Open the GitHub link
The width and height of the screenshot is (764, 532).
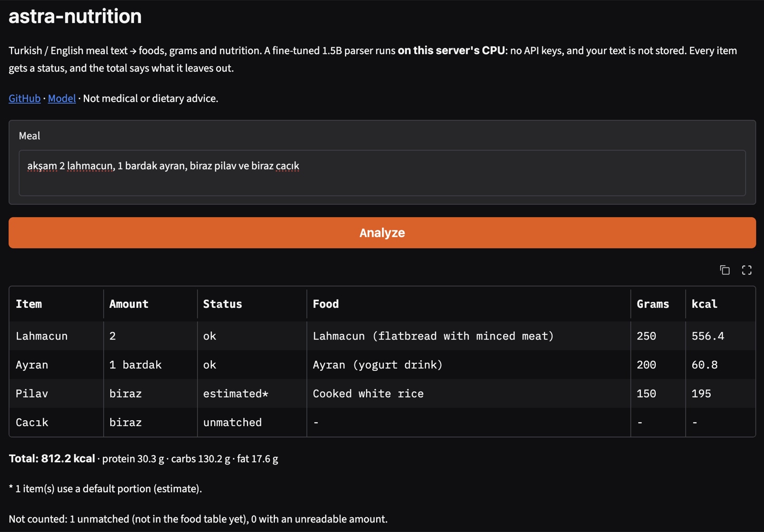pyautogui.click(x=24, y=99)
